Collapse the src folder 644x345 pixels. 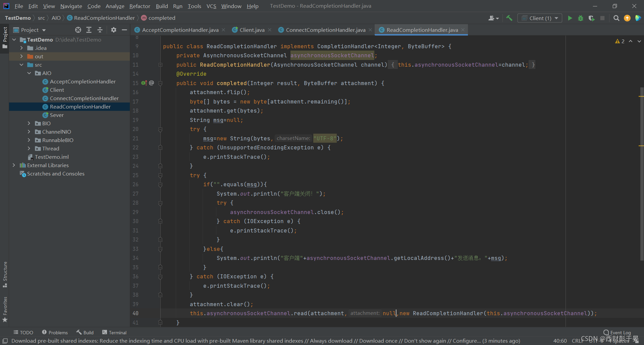point(22,65)
